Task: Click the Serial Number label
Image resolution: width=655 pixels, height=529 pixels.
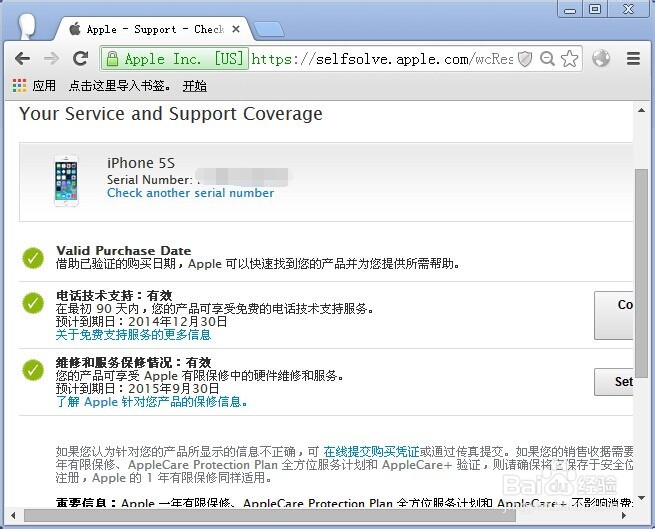Action: [x=150, y=180]
